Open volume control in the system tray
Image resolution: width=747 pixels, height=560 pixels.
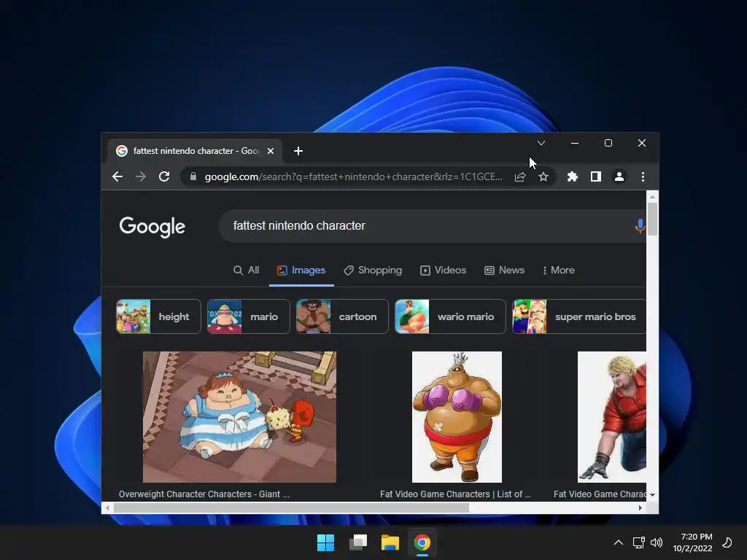coord(657,542)
